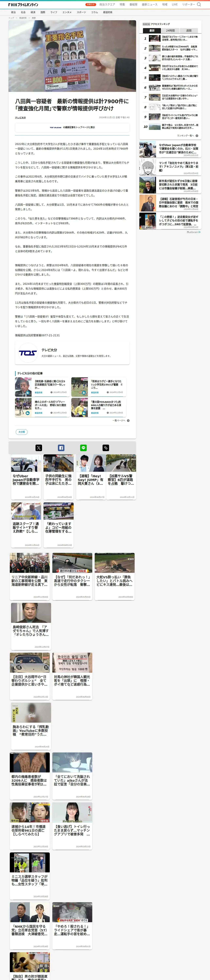This screenshot has width=210, height=980.
Task: Open 政治スクエア in the top menu
Action: [107, 5]
